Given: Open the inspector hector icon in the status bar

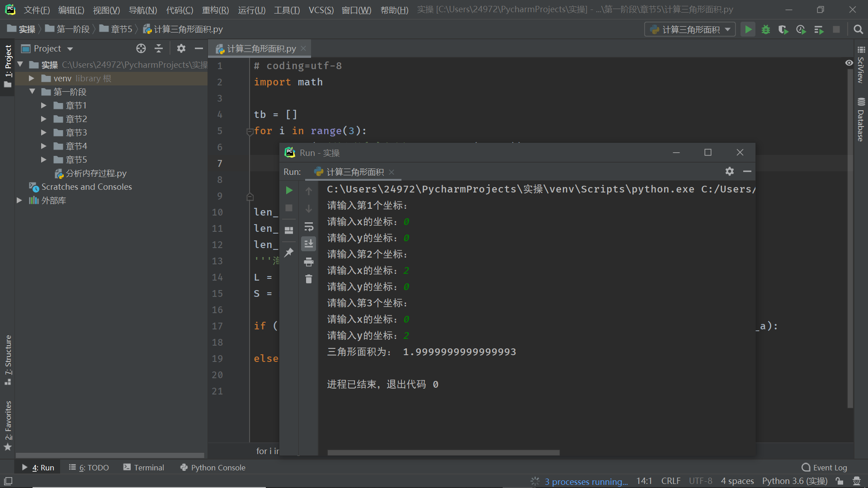Looking at the screenshot, I should pos(856,481).
